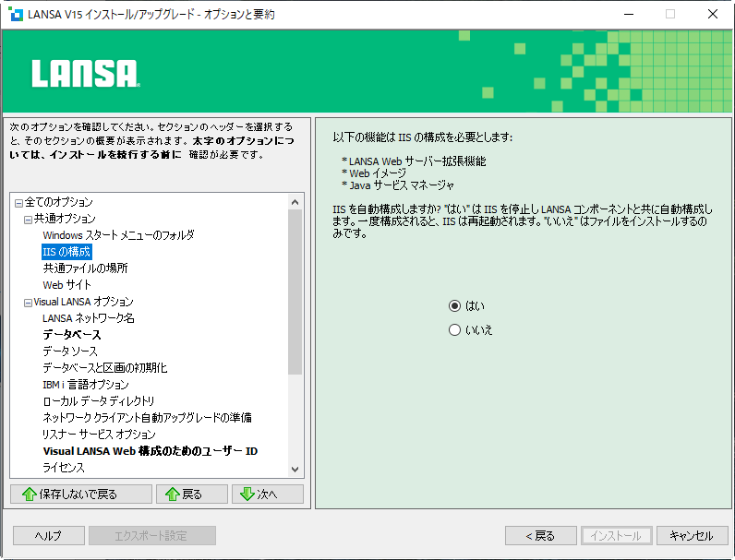Select the 共通オプション section header
Image resolution: width=735 pixels, height=560 pixels.
(65, 219)
